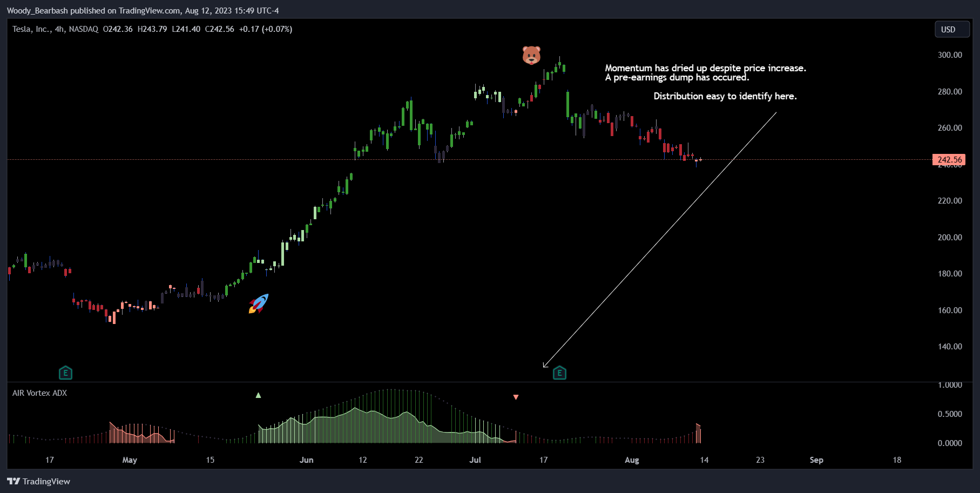Click the high value H243.79 in the header
980x493 pixels.
(152, 29)
